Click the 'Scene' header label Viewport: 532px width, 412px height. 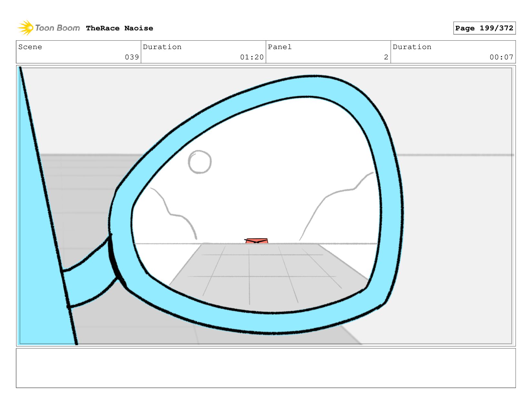click(30, 47)
